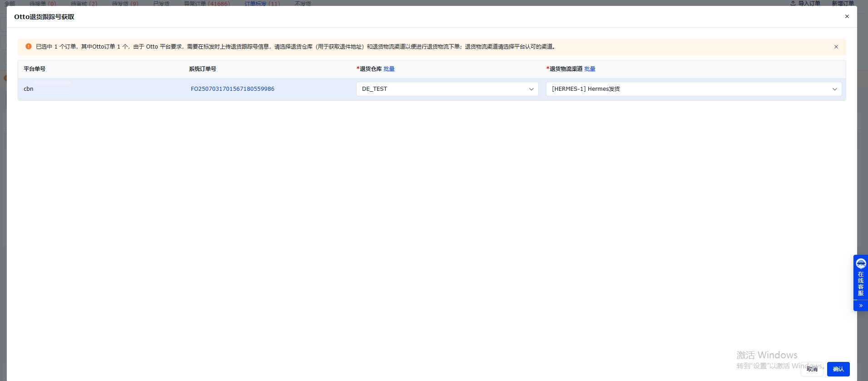Close the Otto退货跟踪号获取 dialog

coord(847,16)
